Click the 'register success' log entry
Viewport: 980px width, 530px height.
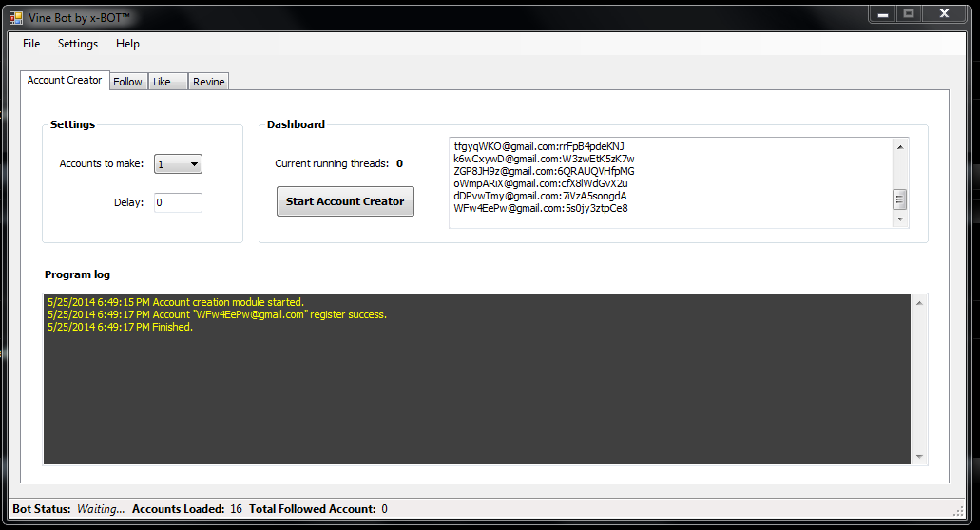pos(217,314)
